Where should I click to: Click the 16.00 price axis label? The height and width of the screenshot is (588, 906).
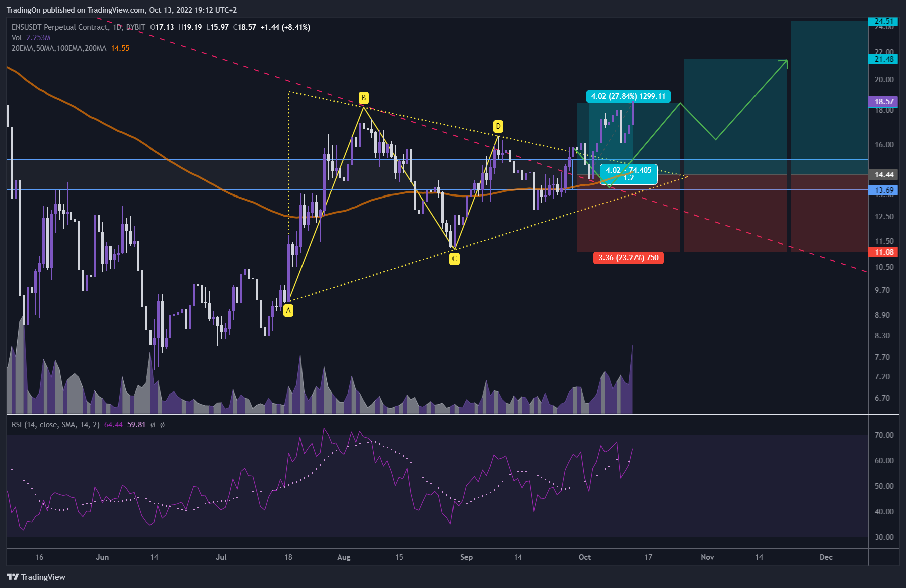click(x=884, y=145)
